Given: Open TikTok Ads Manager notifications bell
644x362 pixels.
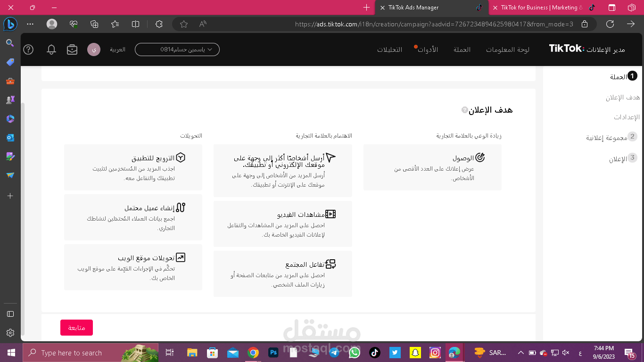Looking at the screenshot, I should coord(51,49).
